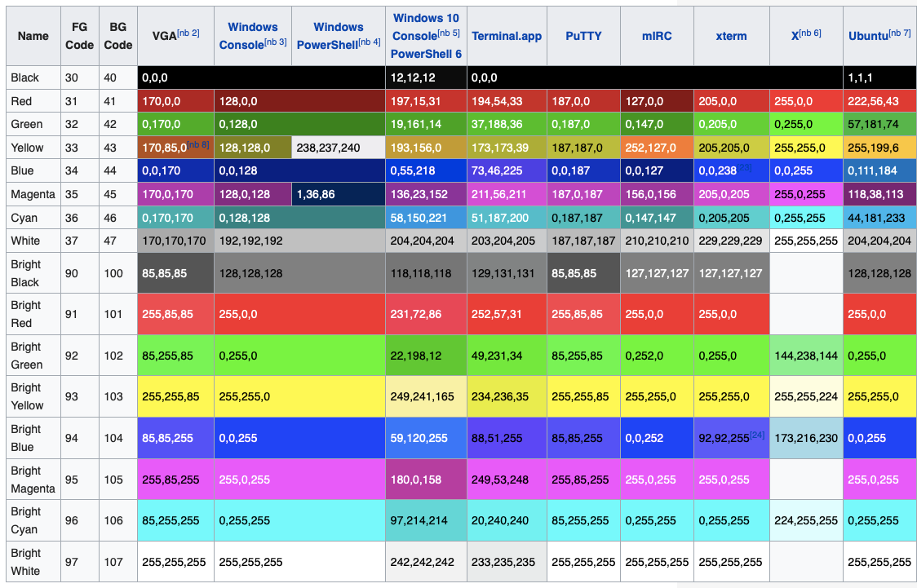Screen dimensions: 917x588
Task: Select the 22,198,12 bright green swatch
Action: click(427, 356)
